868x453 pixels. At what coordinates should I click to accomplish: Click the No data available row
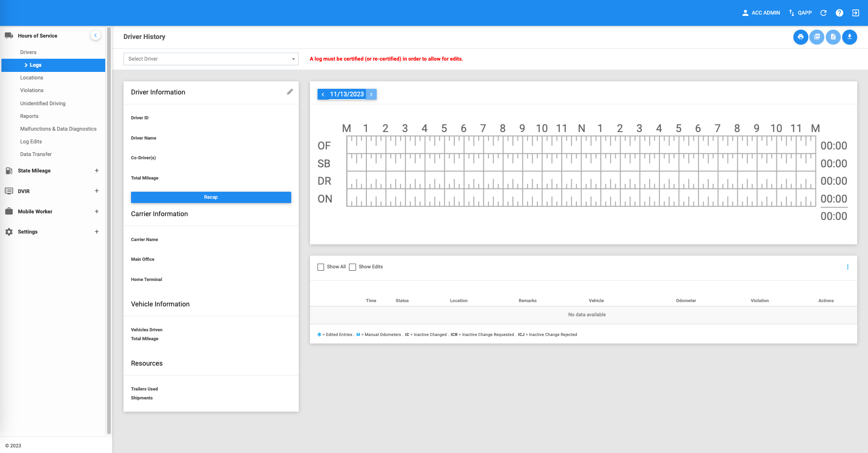583,315
